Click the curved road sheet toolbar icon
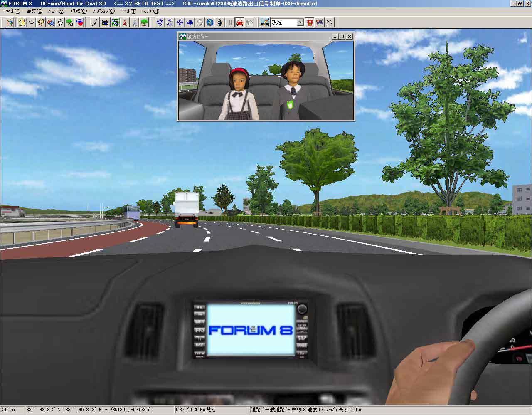The image size is (532, 415). (x=60, y=22)
